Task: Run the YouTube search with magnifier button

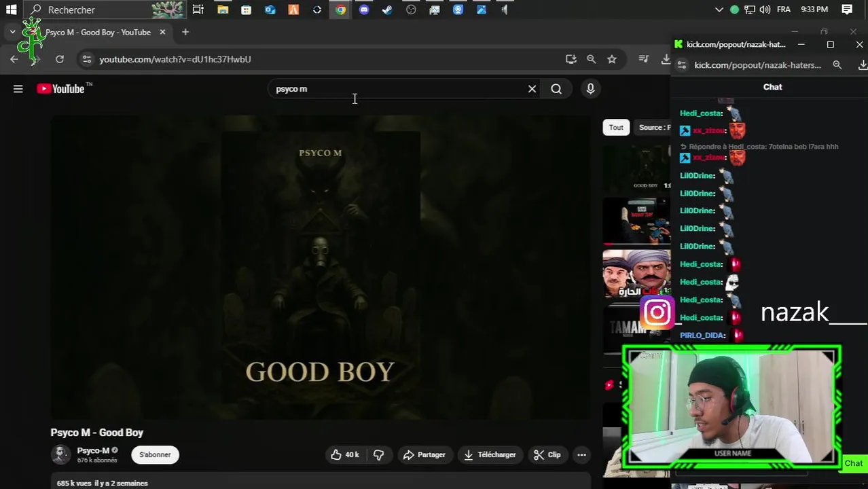Action: 556,89
